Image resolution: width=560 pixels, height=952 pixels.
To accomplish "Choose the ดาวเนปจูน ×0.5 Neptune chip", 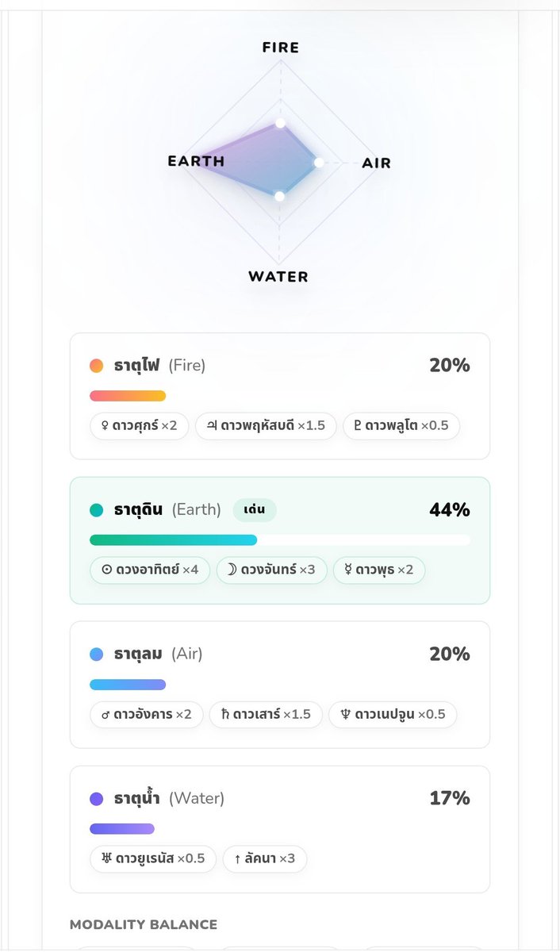I will click(x=393, y=715).
